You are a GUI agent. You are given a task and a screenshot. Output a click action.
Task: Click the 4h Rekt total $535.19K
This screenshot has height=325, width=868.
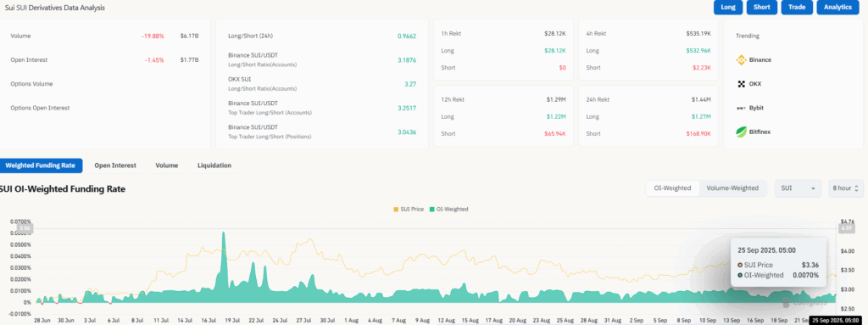coord(698,33)
